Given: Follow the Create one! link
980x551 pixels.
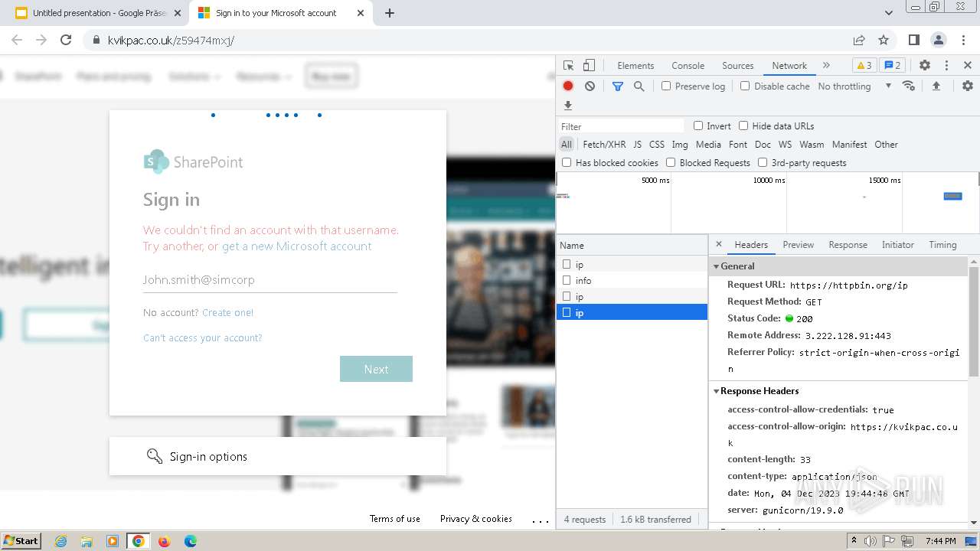Looking at the screenshot, I should [227, 312].
